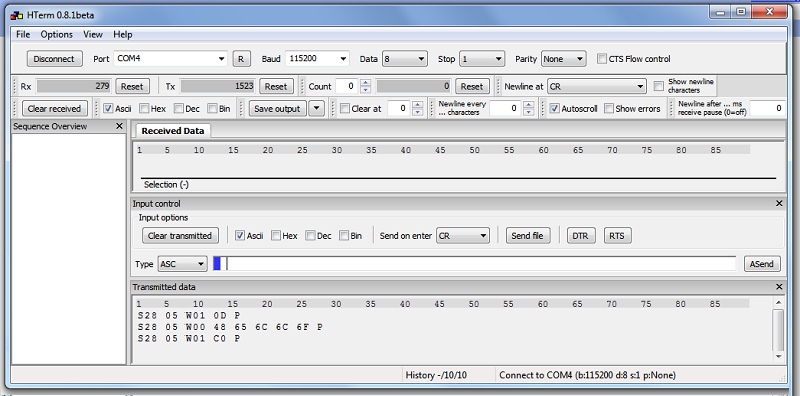
Task: Reset the Tx counter
Action: point(276,86)
